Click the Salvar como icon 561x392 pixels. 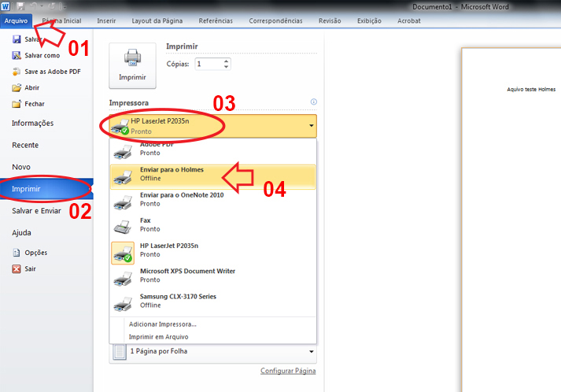coord(17,55)
